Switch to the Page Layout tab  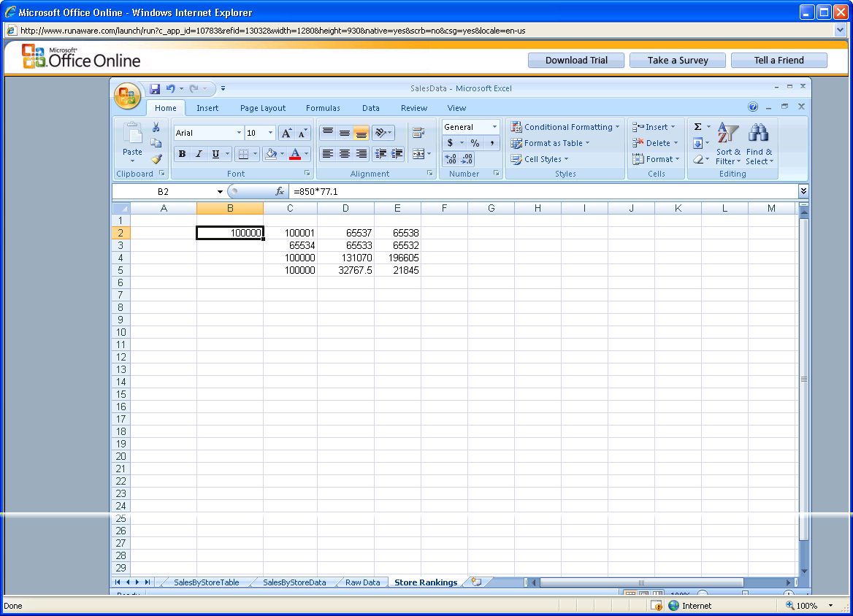263,108
